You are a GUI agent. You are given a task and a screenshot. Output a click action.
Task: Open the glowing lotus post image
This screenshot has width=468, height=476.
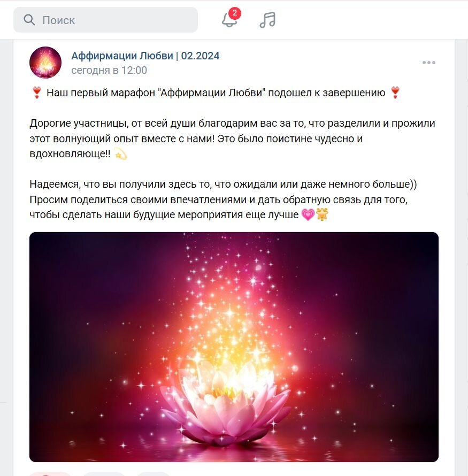click(x=234, y=347)
